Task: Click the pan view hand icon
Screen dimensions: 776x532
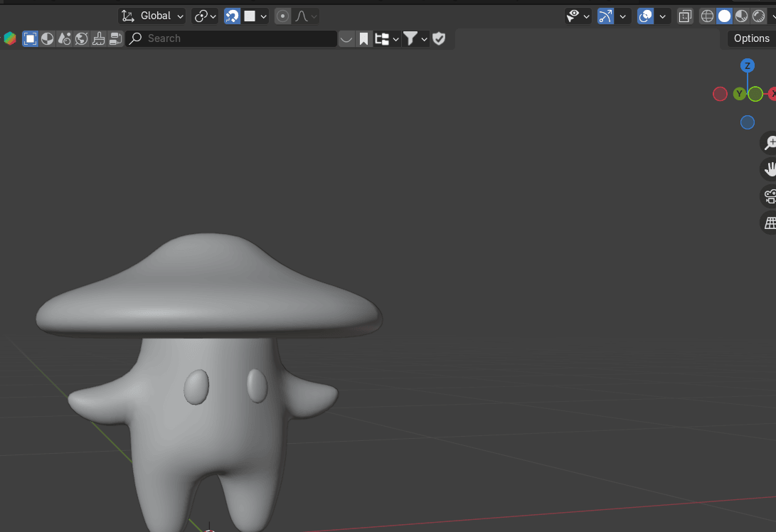Action: click(770, 169)
